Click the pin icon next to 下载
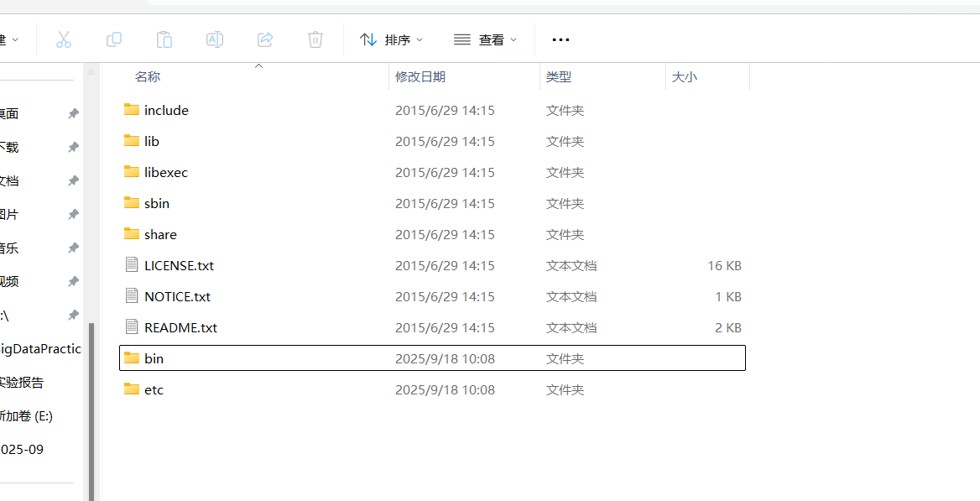Screen dimensions: 980x501 point(72,147)
